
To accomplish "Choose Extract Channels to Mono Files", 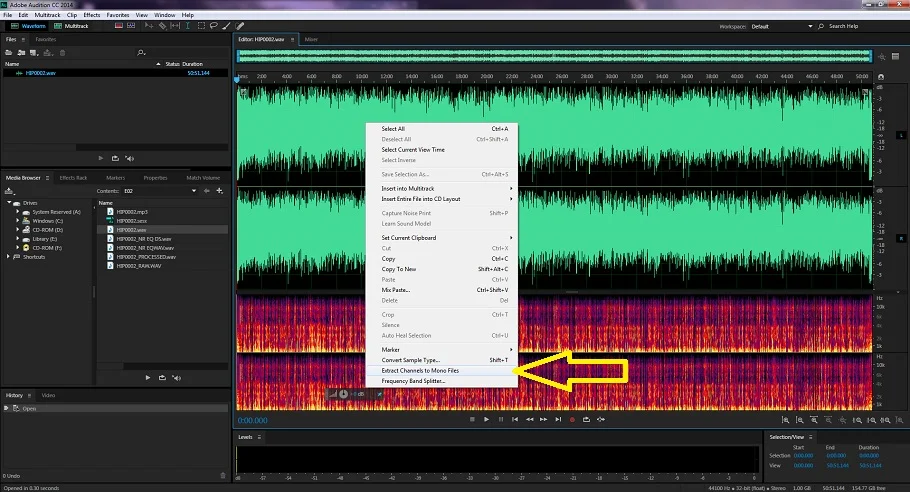I will [442, 371].
